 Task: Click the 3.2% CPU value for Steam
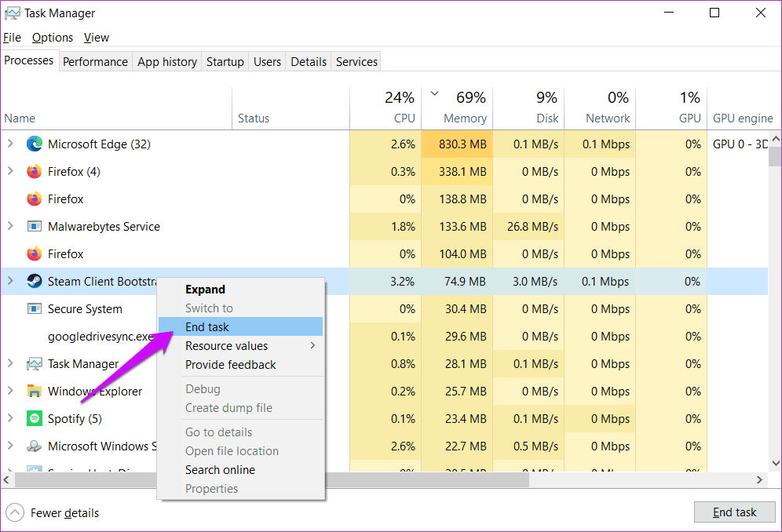coord(403,281)
